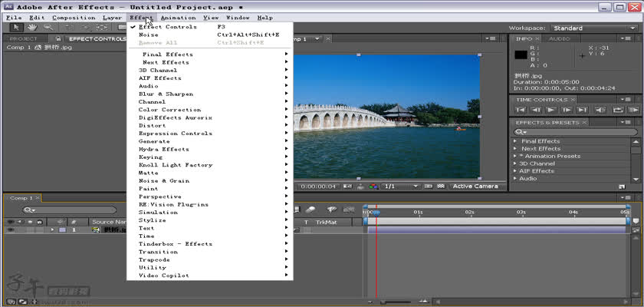Open the Window menu

(x=238, y=18)
